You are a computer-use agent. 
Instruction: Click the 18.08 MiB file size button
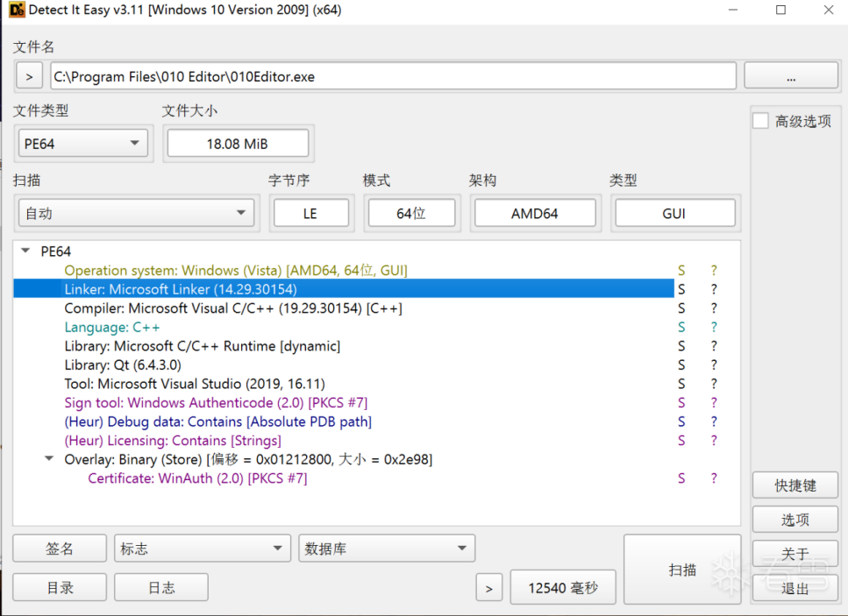pyautogui.click(x=238, y=143)
